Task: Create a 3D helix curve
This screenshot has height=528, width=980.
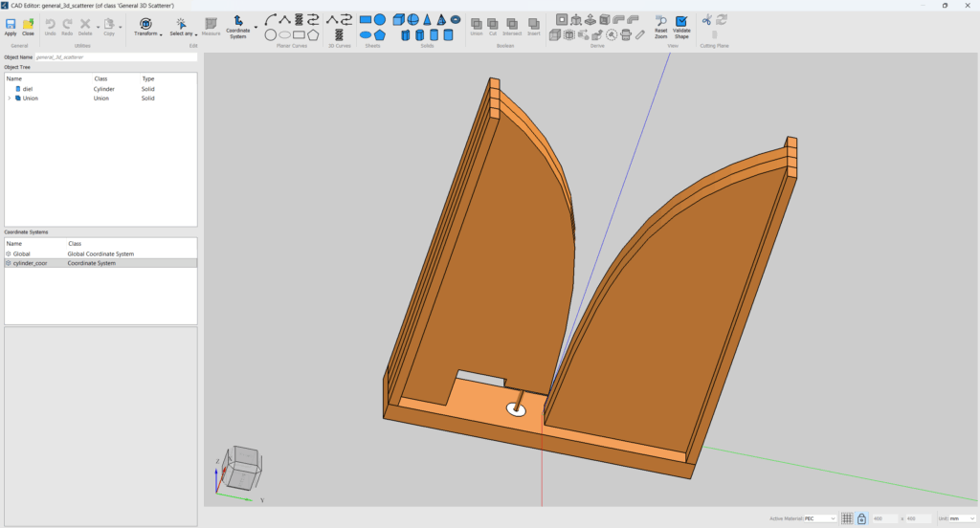Action: coord(339,35)
